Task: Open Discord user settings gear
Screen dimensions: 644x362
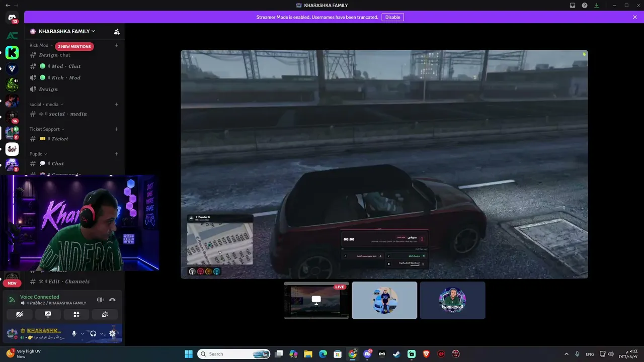Action: (112, 333)
